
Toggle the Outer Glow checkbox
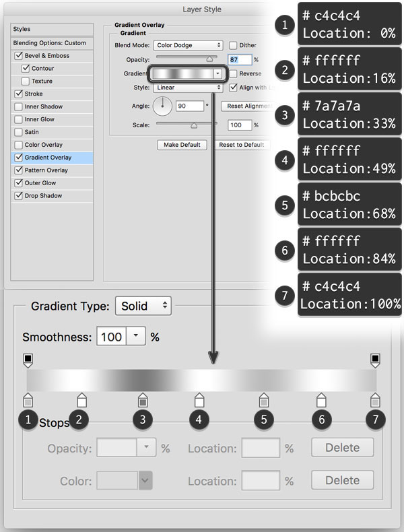19,183
